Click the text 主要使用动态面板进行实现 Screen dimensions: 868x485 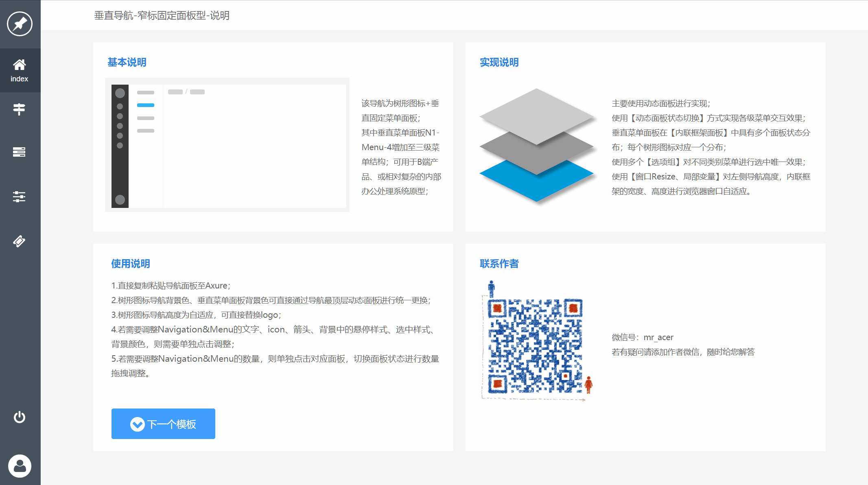point(660,103)
